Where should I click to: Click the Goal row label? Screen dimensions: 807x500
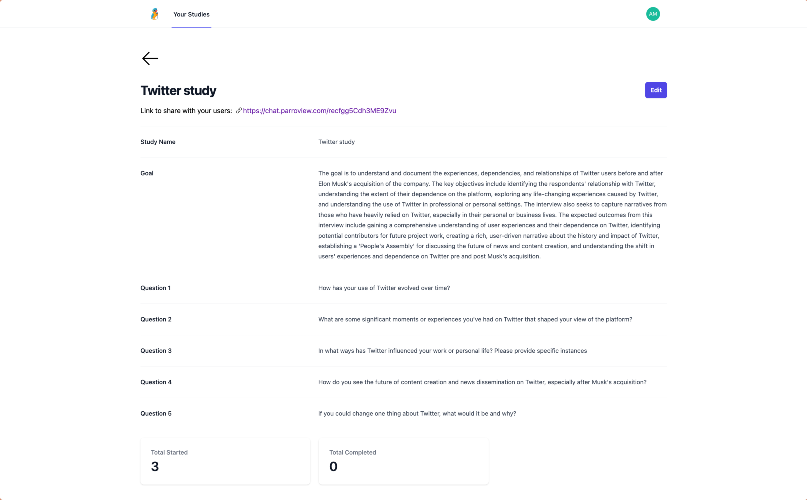point(147,173)
